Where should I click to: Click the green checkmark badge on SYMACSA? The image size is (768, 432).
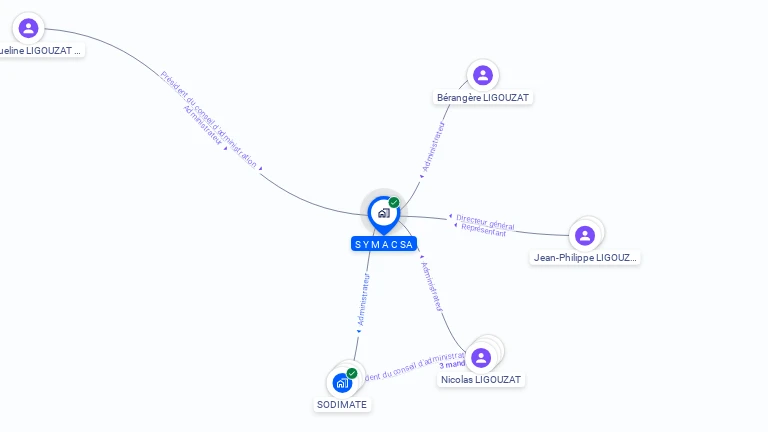pos(394,202)
